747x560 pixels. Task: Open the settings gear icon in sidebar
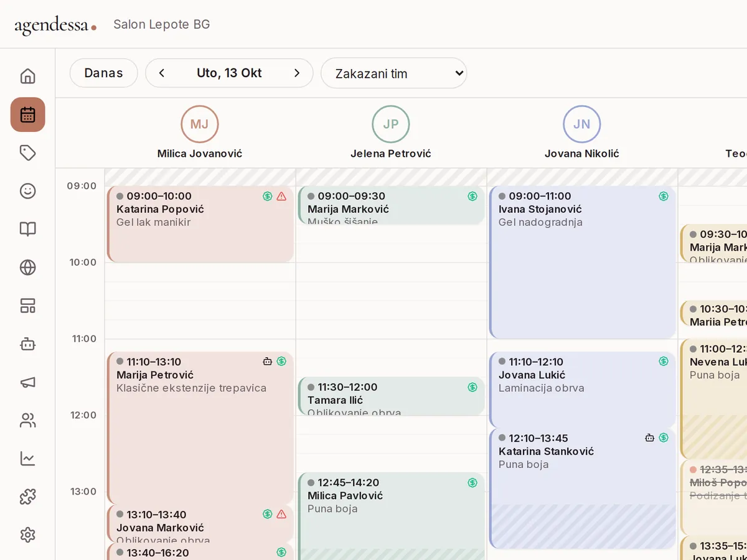27,535
